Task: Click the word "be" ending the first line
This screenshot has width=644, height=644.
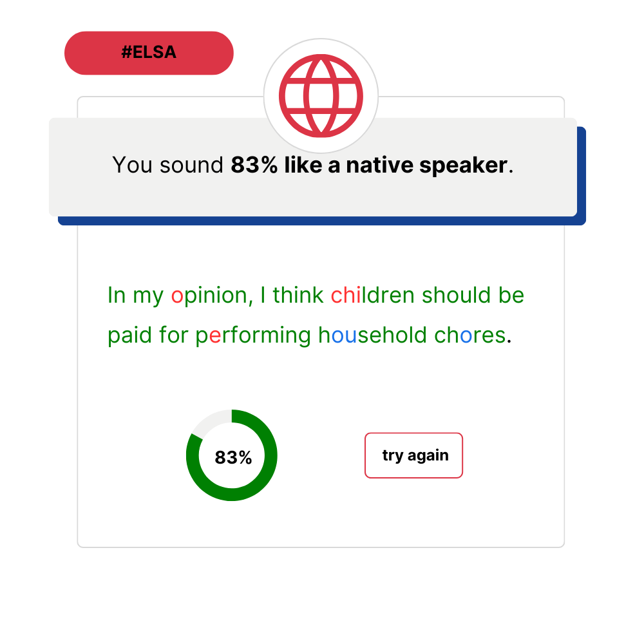Action: click(511, 296)
